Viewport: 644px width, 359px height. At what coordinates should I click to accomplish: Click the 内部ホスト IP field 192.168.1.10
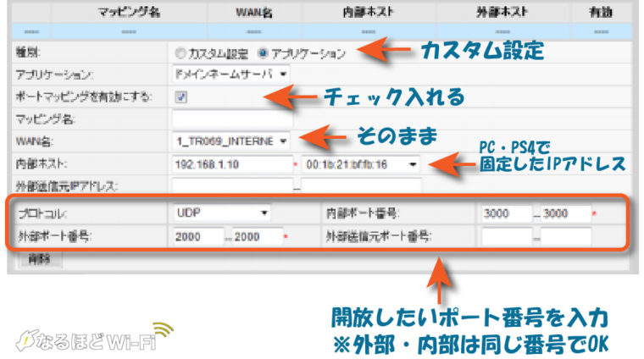tap(230, 163)
